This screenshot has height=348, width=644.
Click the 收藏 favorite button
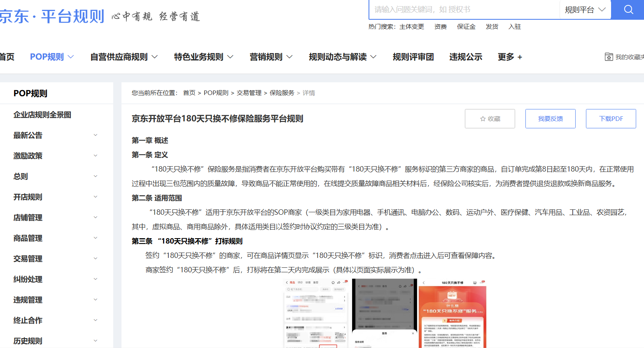(490, 119)
